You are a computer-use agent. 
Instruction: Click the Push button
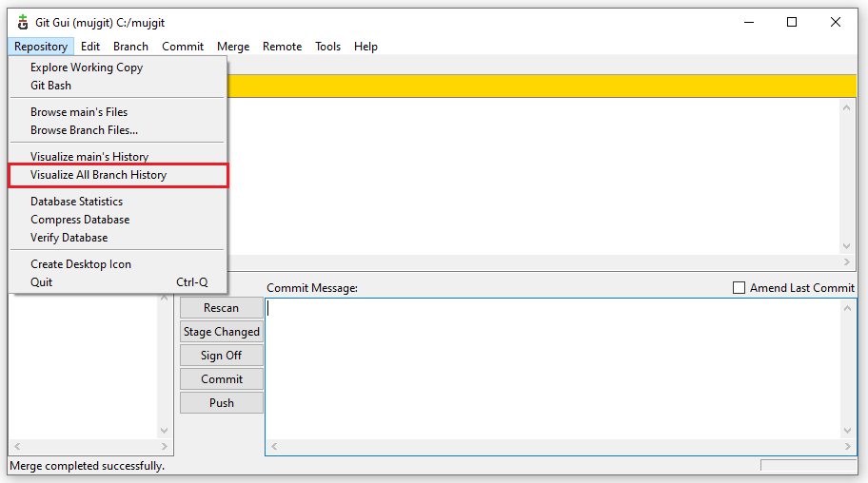222,403
